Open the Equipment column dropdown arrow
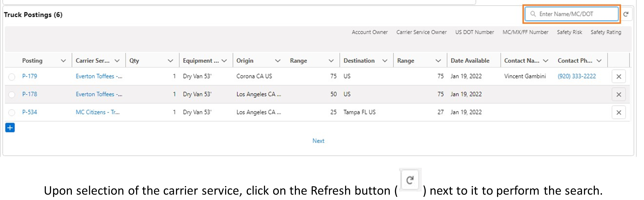 coord(224,61)
